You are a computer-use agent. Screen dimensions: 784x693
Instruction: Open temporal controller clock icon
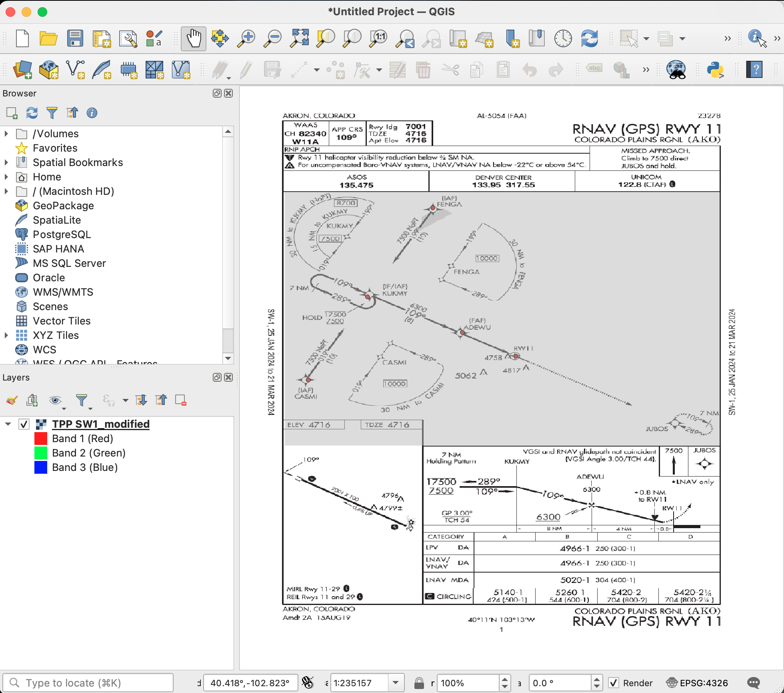[563, 38]
